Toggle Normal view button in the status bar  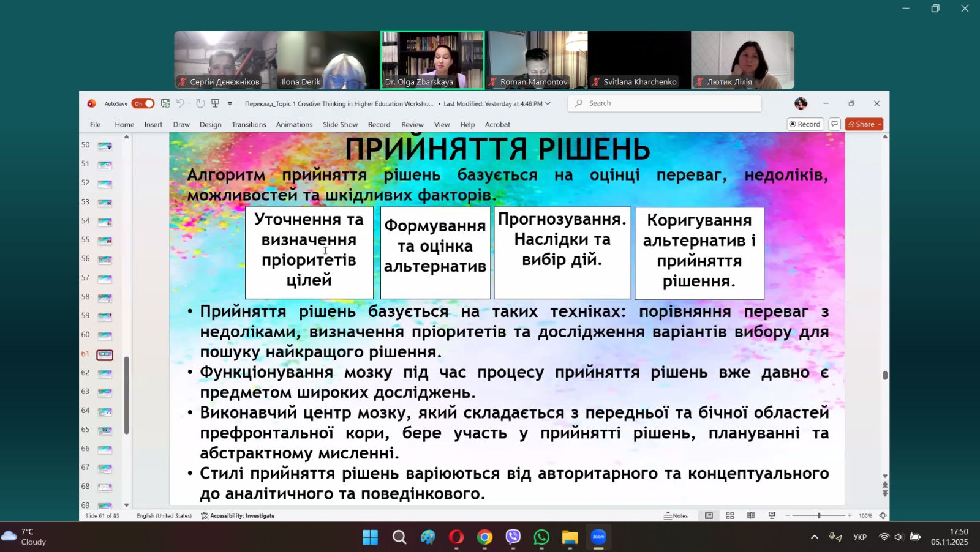click(709, 516)
